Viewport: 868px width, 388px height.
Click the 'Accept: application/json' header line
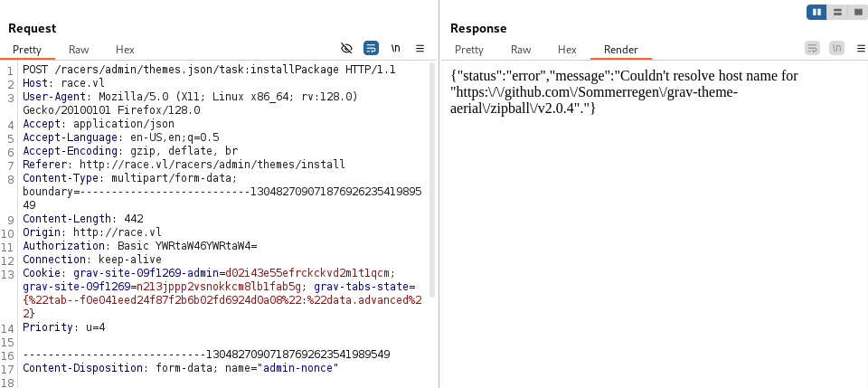pos(99,124)
